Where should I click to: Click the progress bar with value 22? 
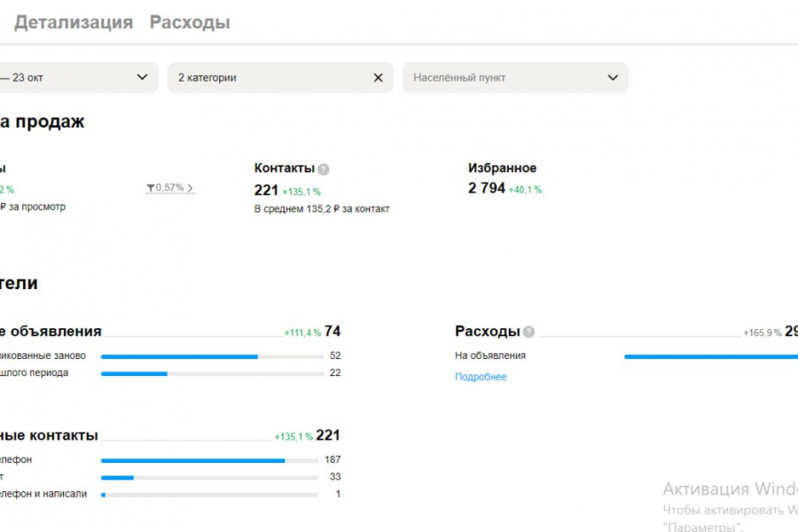(x=212, y=373)
